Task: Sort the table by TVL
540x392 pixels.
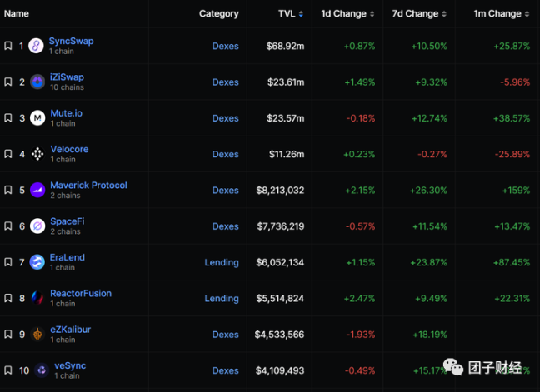Action: [x=291, y=14]
